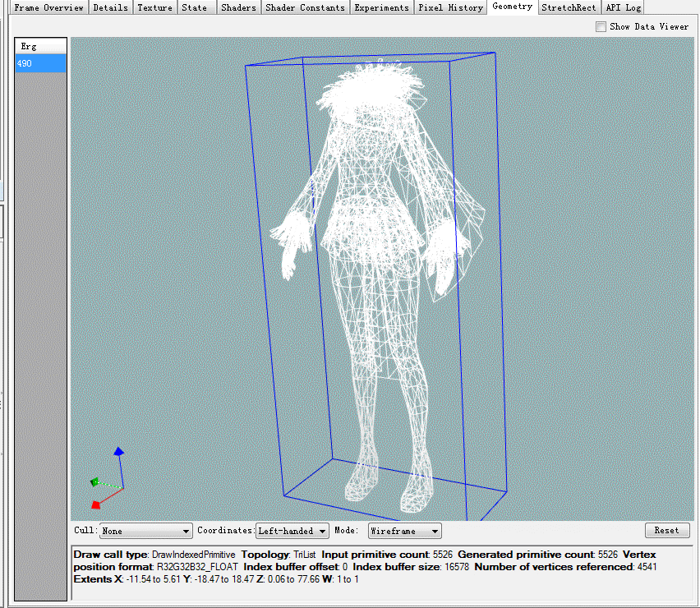Click the Reset view button
700x608 pixels.
(667, 530)
